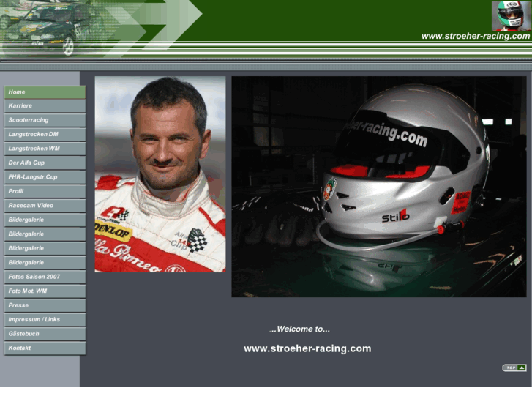Select Langstrecken WM in the sidebar
The width and height of the screenshot is (532, 399).
pyautogui.click(x=45, y=149)
